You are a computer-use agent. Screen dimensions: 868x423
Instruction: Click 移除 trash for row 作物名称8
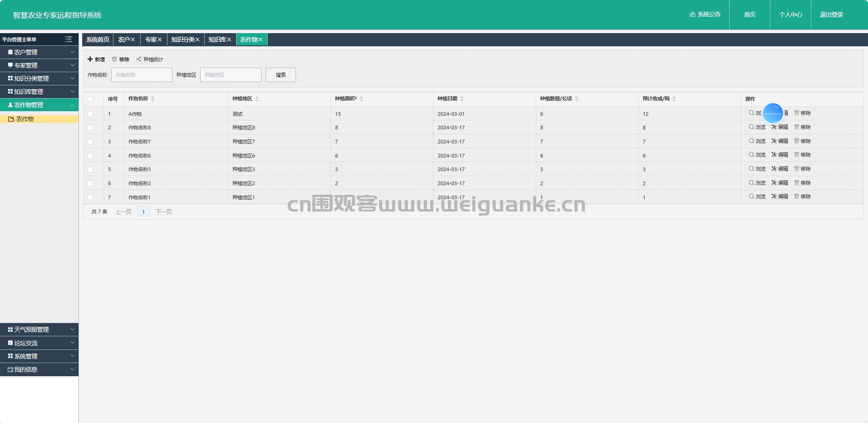pyautogui.click(x=803, y=127)
